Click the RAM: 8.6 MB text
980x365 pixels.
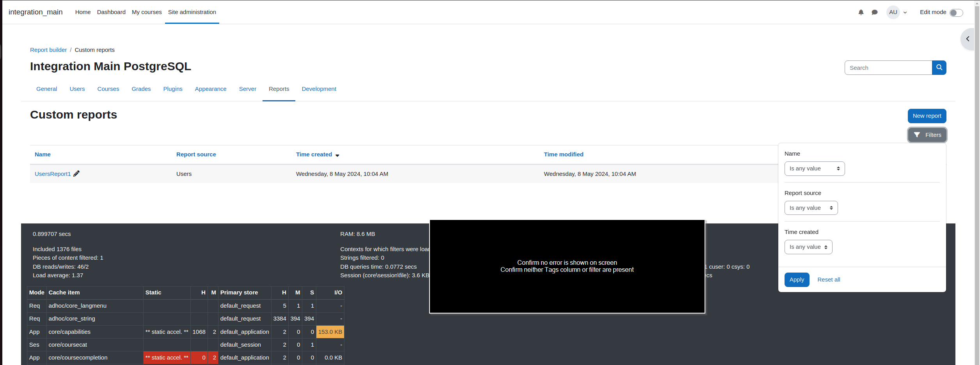(357, 234)
